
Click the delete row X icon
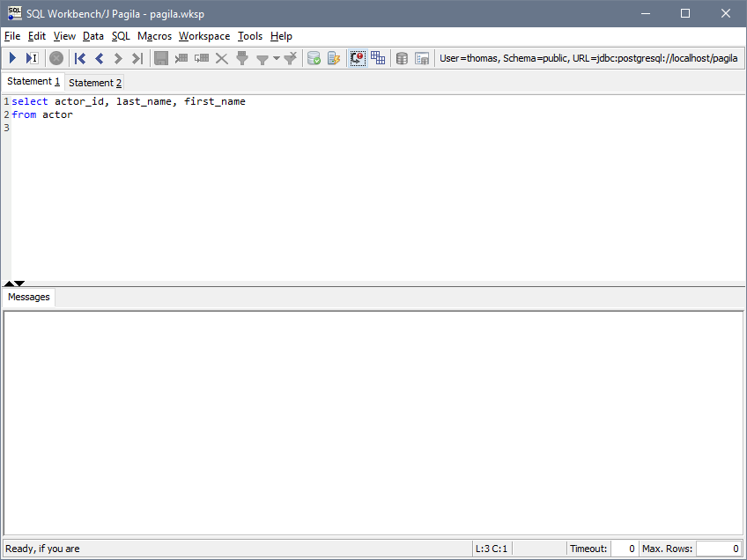click(221, 58)
